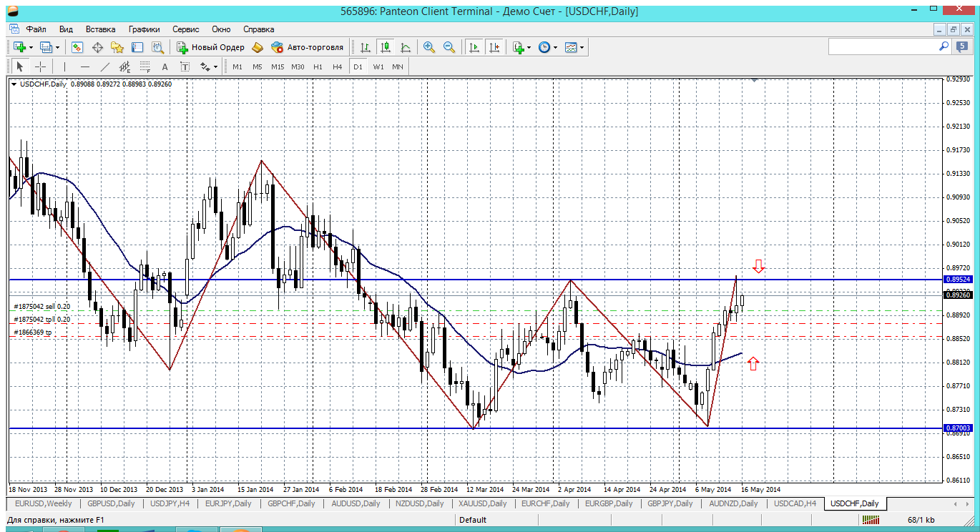This screenshot has width=980, height=532.
Task: Zoom out of the chart
Action: [x=449, y=47]
